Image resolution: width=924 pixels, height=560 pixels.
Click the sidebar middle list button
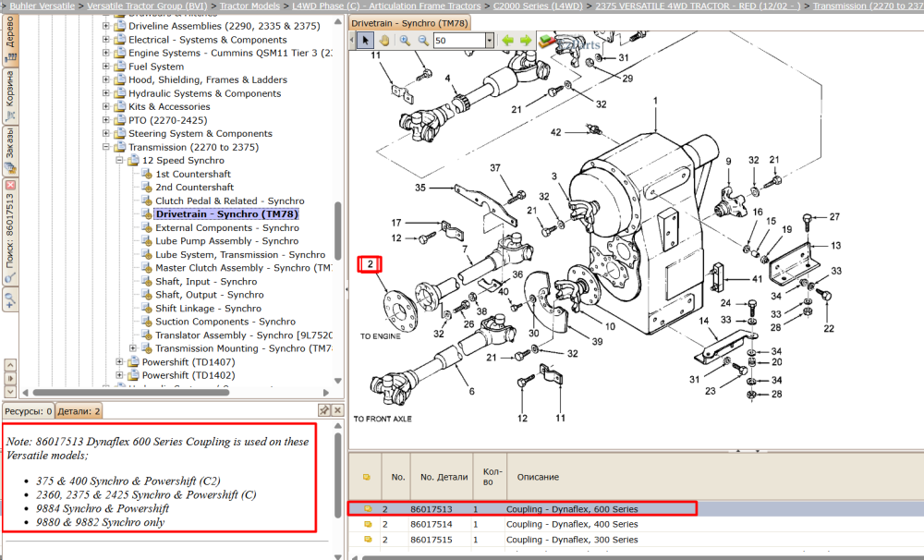click(10, 379)
